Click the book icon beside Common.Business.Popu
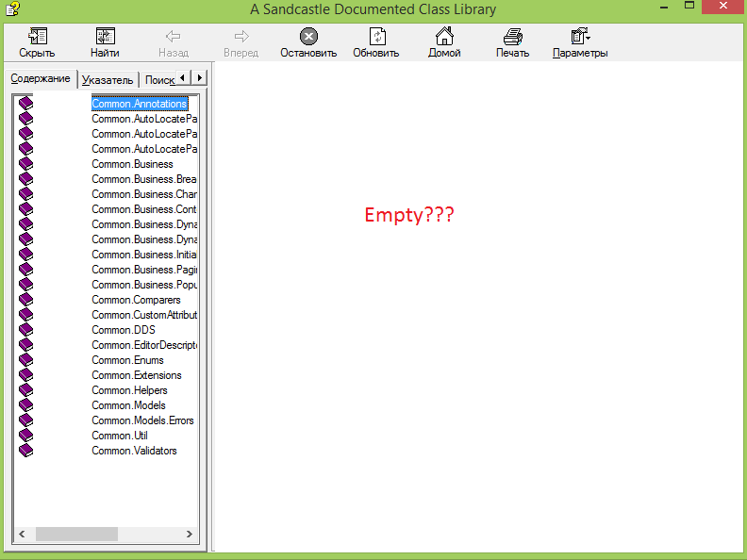Screen dimensions: 747x560 coord(25,285)
